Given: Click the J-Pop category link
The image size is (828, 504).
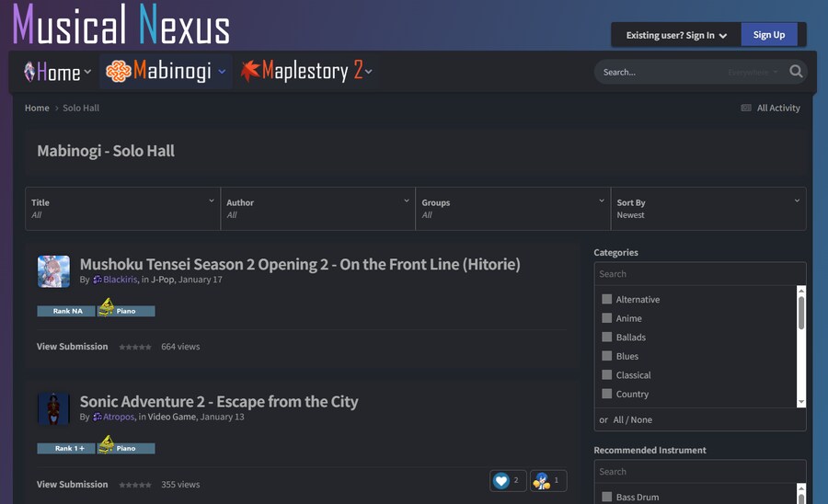Looking at the screenshot, I should click(163, 280).
